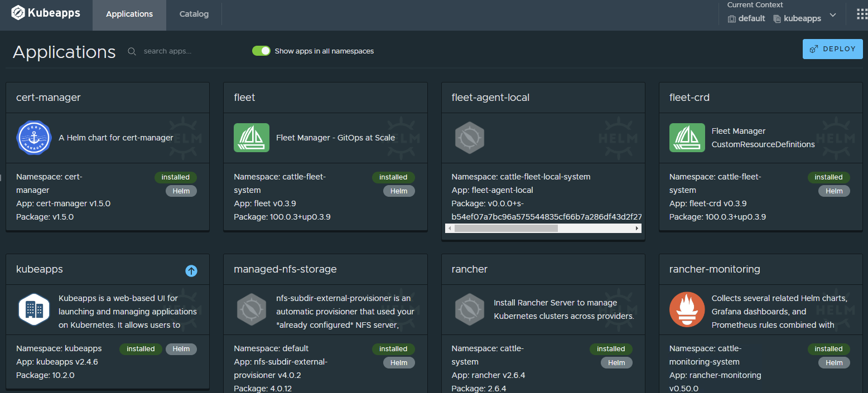Click 'Package: 100.0.3+up0.3.9' on fleet card

pos(282,217)
